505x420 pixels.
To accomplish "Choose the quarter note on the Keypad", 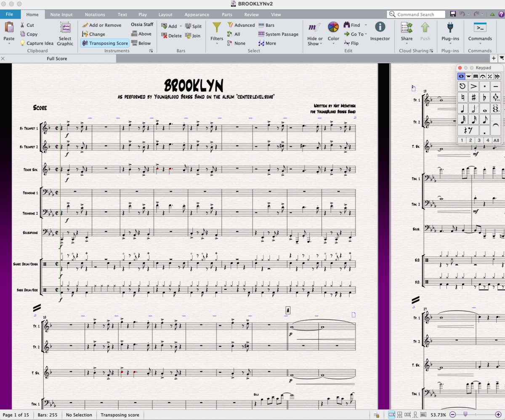I will tap(462, 108).
